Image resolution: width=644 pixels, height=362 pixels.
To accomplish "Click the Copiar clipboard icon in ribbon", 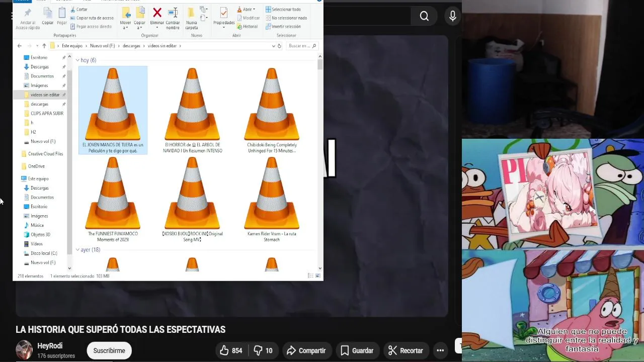I will pyautogui.click(x=48, y=13).
